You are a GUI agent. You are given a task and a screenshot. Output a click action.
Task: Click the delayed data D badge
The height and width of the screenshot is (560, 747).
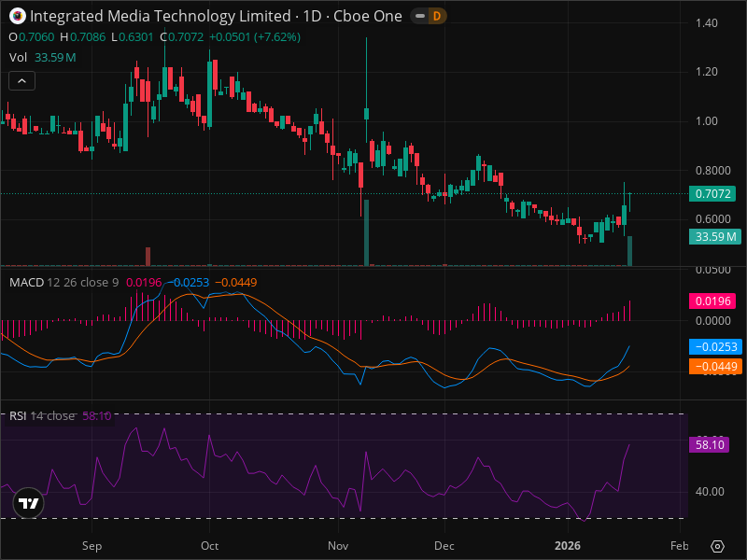436,16
